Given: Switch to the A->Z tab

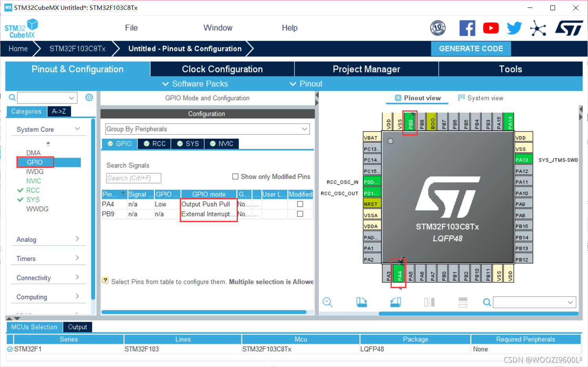Looking at the screenshot, I should (x=59, y=112).
